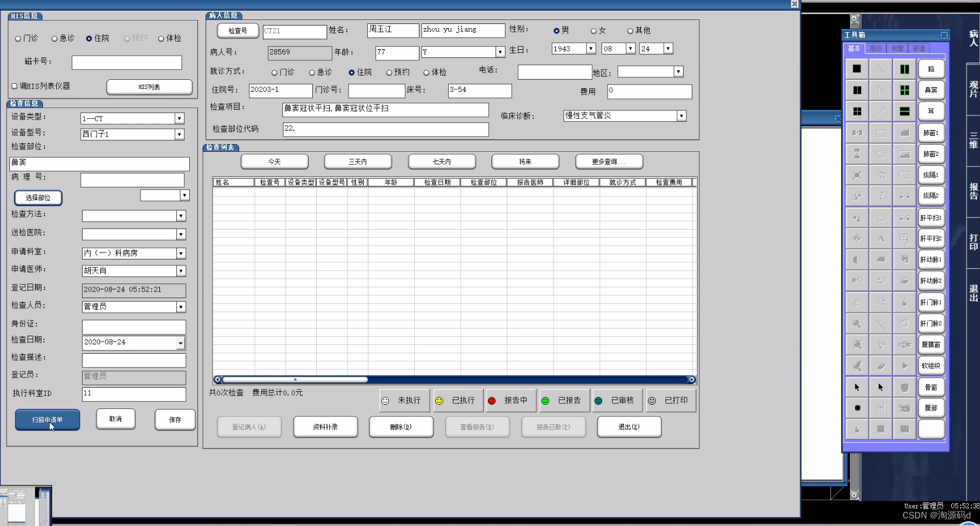Expand the 申请科室 dropdown
This screenshot has width=980, height=526.
(181, 254)
